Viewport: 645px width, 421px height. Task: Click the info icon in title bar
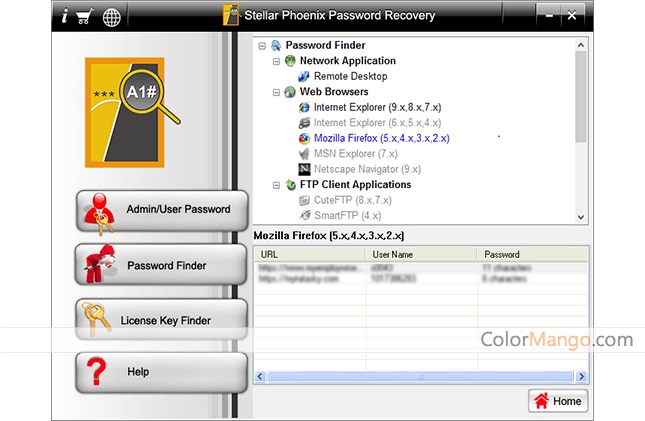point(65,16)
